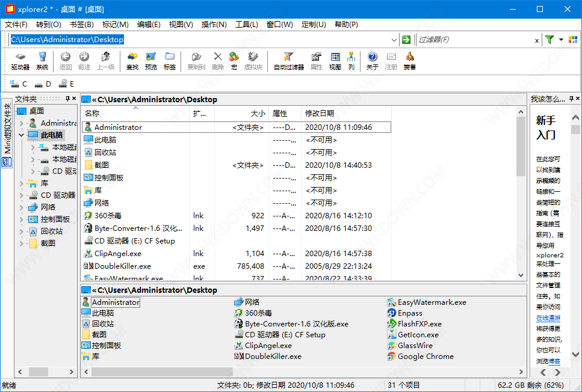Screen dimensions: 582x392
Task: Switch to drive E in the drive bar
Action: tap(66, 84)
